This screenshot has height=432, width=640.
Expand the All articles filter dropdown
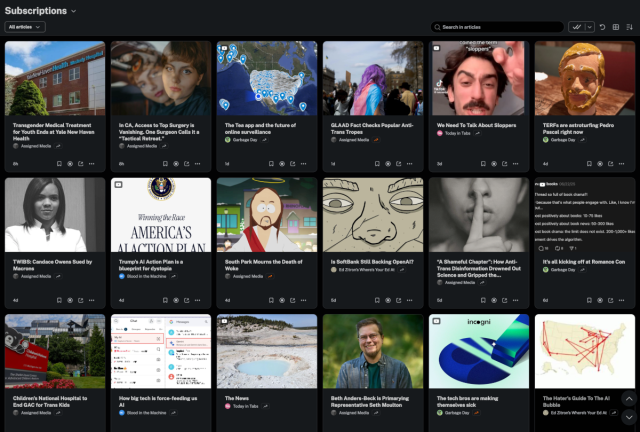(25, 27)
